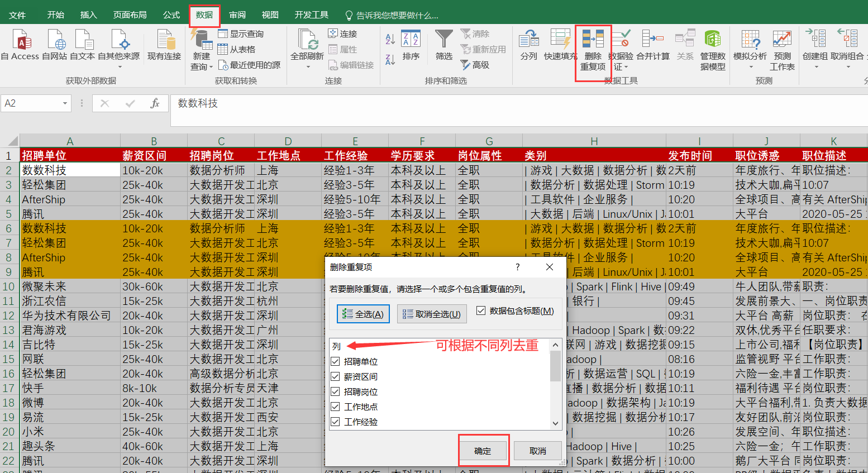This screenshot has width=868, height=473.
Task: Uncheck the 薪资区间 column checkbox
Action: [335, 376]
